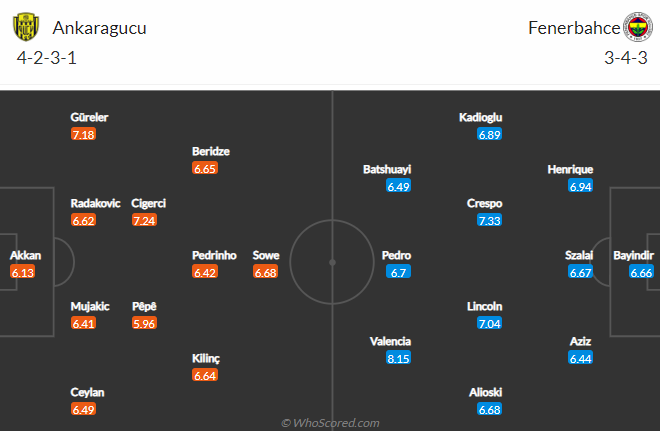Select player Pedrinho on the pitch
Viewport: 660px width, 431px height.
pyautogui.click(x=214, y=255)
